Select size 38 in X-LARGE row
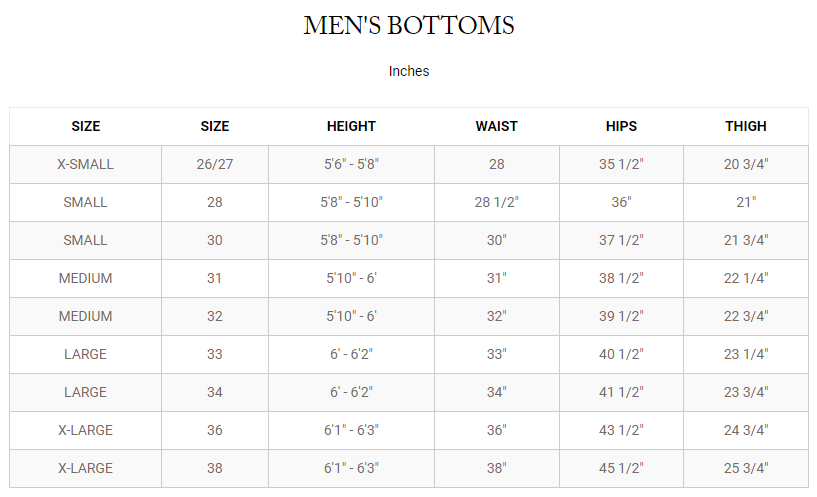The image size is (817, 497). pyautogui.click(x=215, y=468)
